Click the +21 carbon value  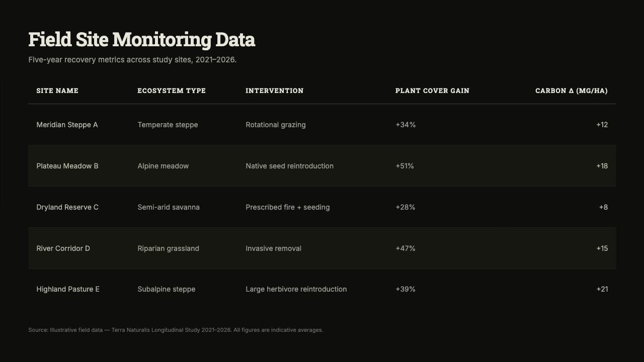[x=602, y=289]
